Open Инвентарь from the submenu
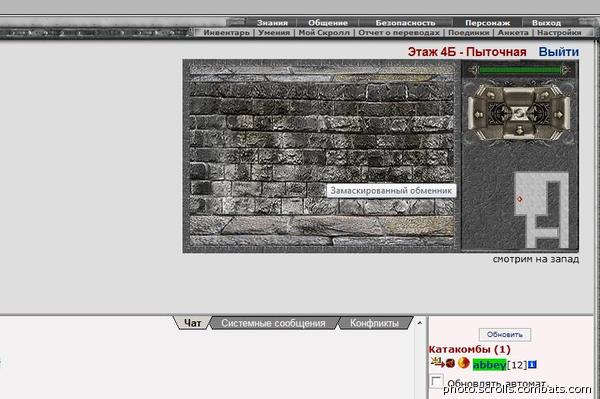Screen dimensions: 600x399 point(226,33)
